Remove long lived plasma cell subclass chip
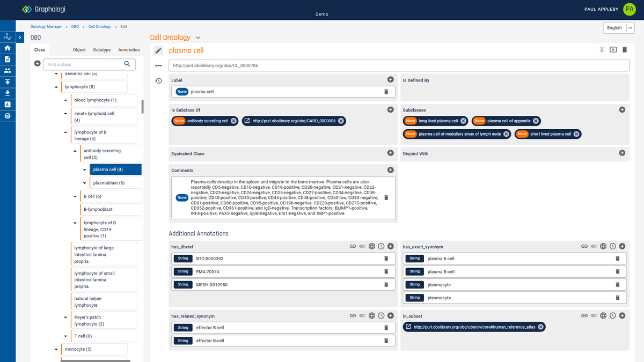644x362 pixels. 463,121
